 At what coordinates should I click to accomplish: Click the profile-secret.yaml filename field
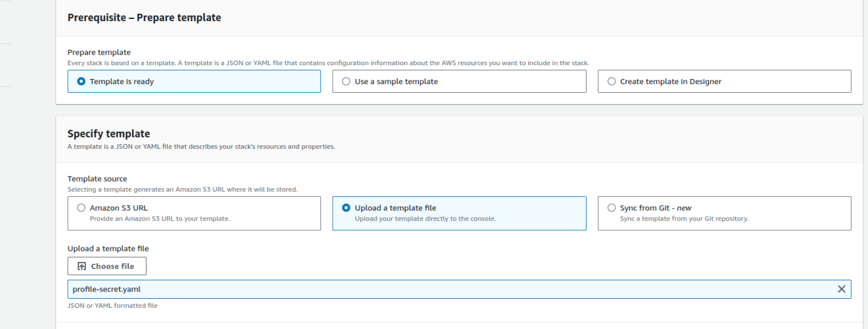pos(459,289)
